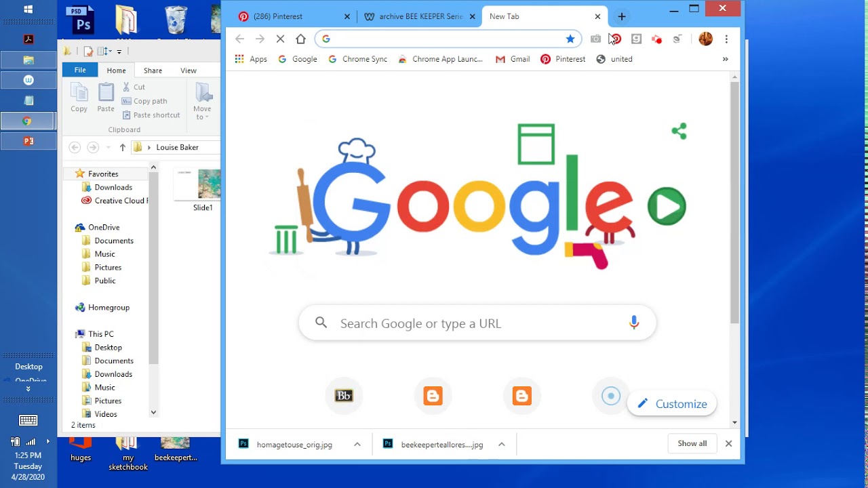Open the Explorer File menu
The width and height of the screenshot is (868, 488).
(x=80, y=70)
